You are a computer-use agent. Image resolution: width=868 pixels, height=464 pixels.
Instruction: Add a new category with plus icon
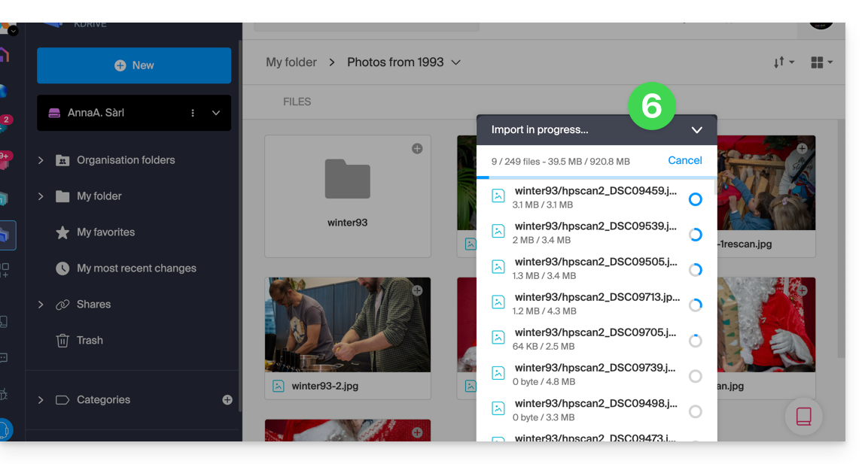227,400
